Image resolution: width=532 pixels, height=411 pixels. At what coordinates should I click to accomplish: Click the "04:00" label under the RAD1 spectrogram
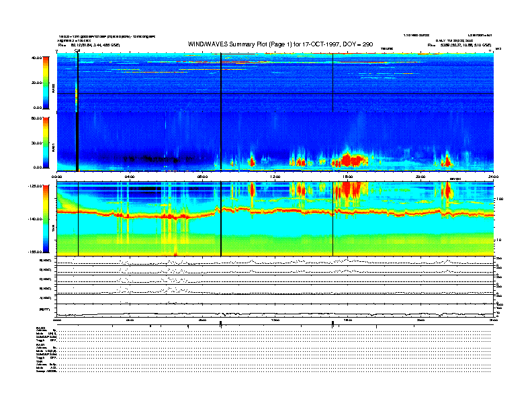click(130, 177)
